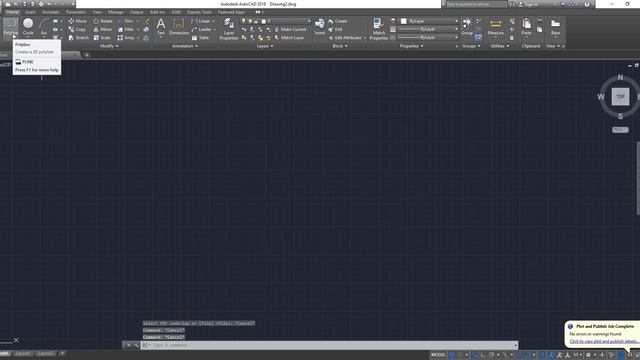640x360 pixels.
Task: Click the Paste button
Action: 526,27
